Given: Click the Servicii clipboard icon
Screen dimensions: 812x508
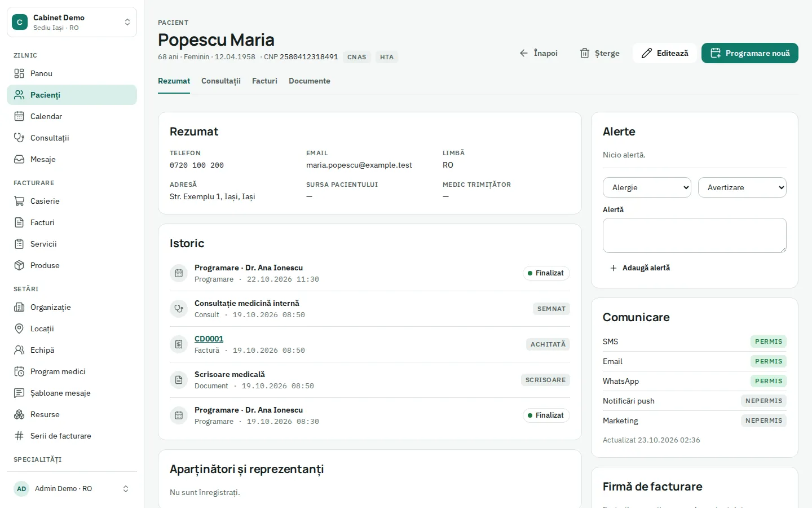Looking at the screenshot, I should tap(19, 244).
